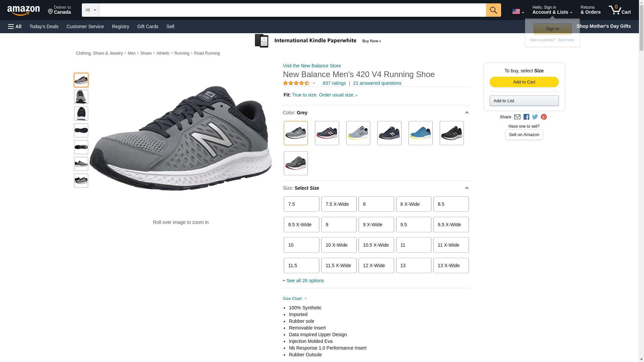
Task: Share product on Facebook icon
Action: [x=526, y=117]
